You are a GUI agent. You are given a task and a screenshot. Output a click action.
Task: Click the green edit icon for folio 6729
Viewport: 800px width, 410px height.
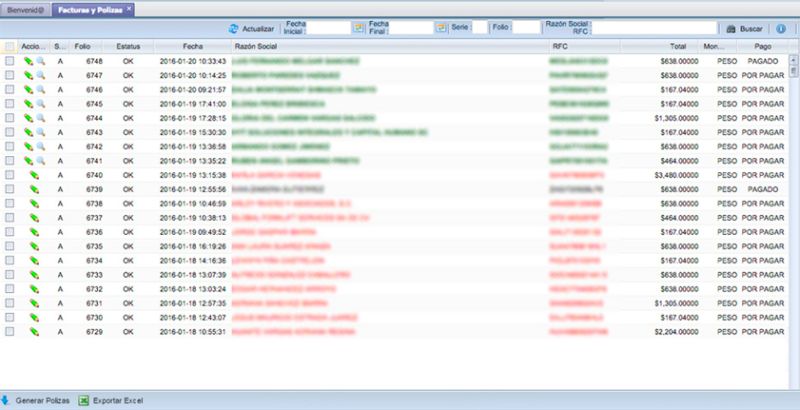click(33, 331)
